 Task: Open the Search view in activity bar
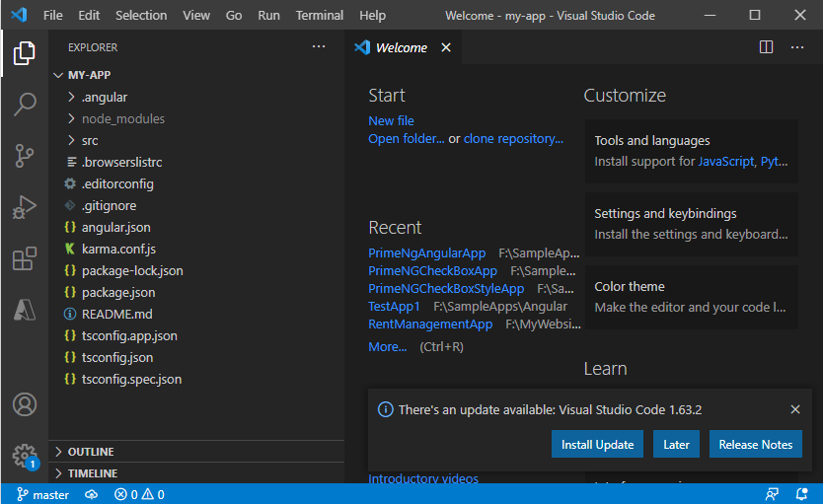[24, 105]
